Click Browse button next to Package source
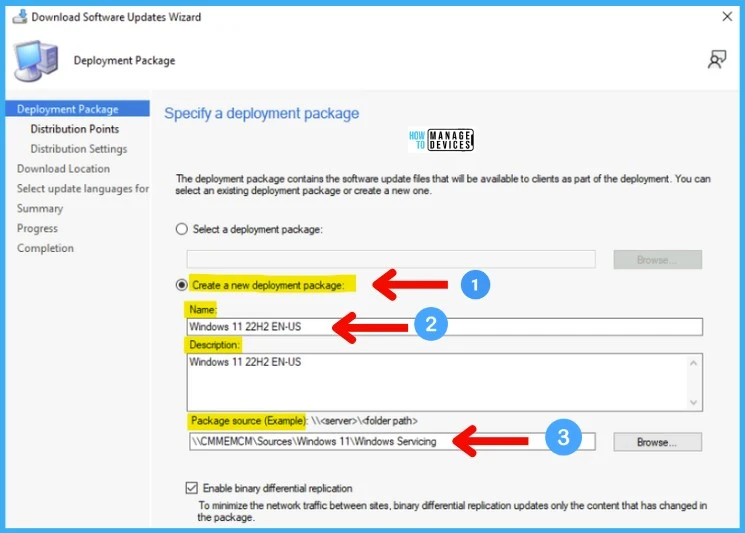Screen dimensions: 745x533 tap(657, 442)
